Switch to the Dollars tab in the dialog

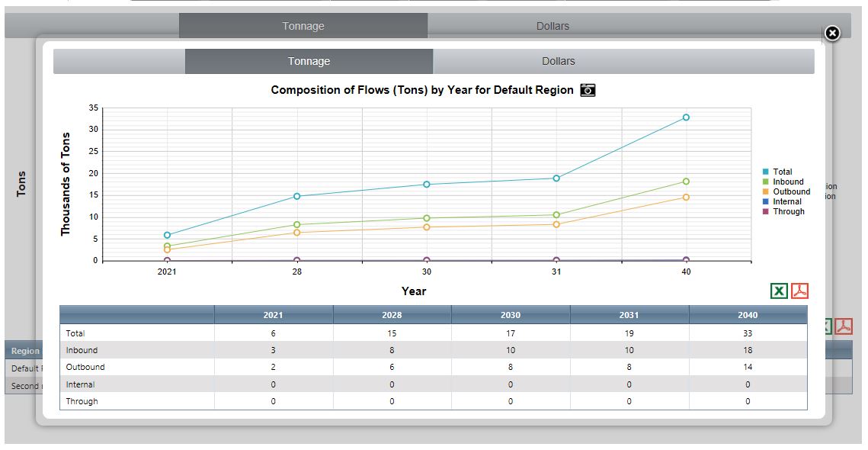click(x=559, y=60)
